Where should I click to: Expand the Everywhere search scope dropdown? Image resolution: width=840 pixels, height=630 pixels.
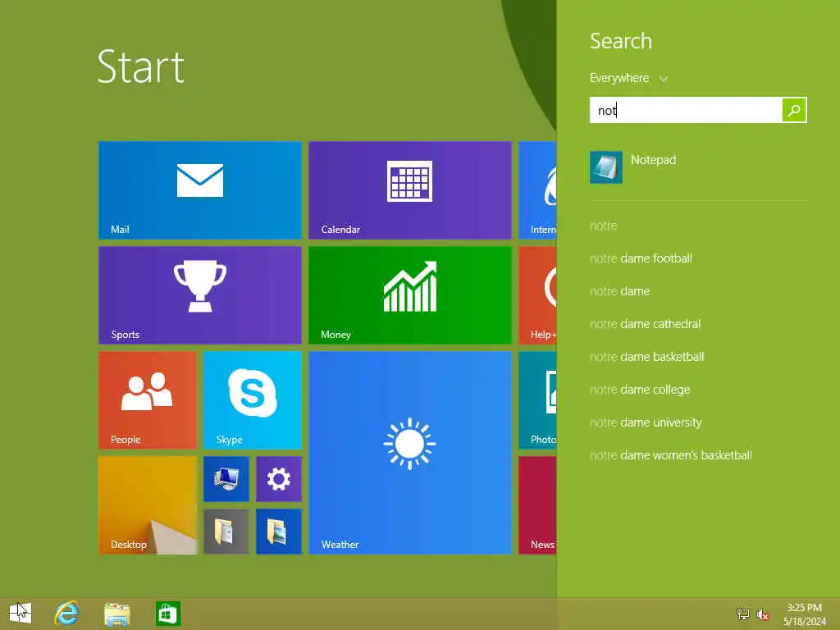(628, 78)
